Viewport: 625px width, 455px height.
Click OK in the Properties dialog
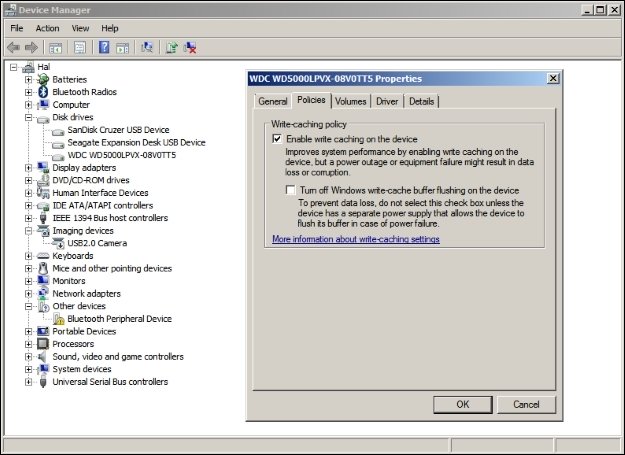point(462,404)
